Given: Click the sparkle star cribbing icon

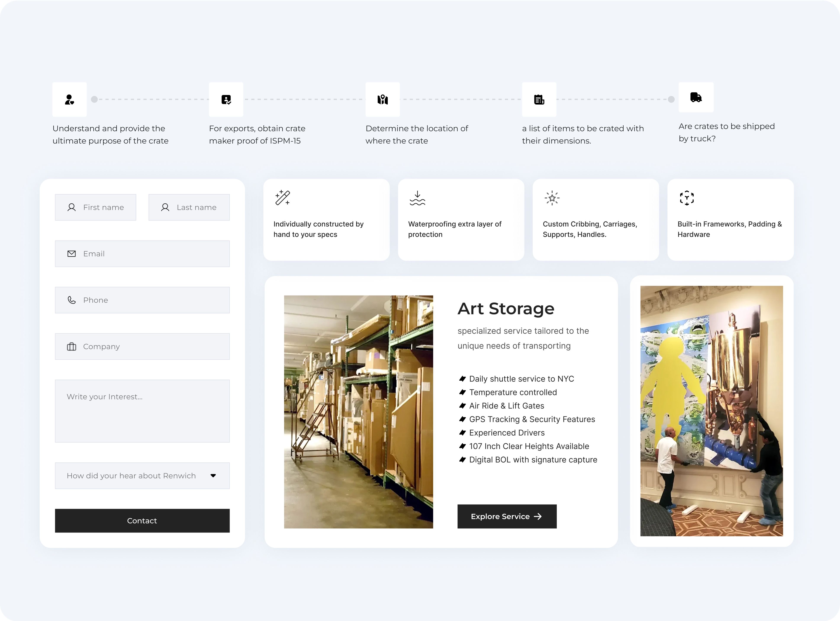Looking at the screenshot, I should click(552, 198).
